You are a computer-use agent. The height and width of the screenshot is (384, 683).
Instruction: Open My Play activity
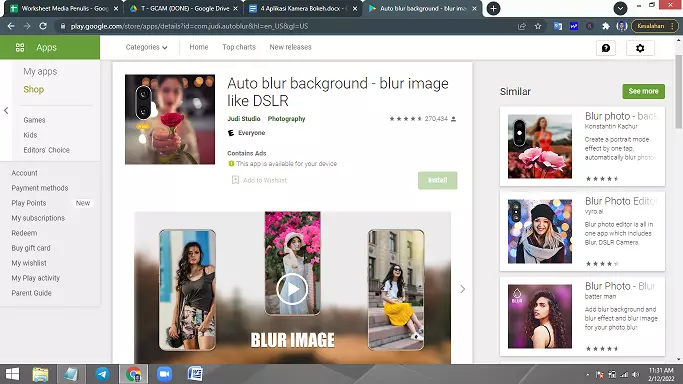click(35, 278)
